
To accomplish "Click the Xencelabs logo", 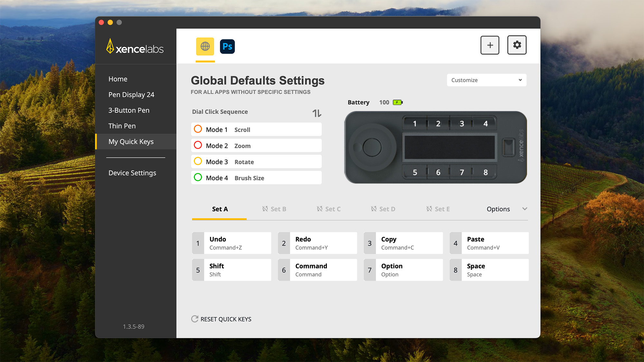I will 135,47.
